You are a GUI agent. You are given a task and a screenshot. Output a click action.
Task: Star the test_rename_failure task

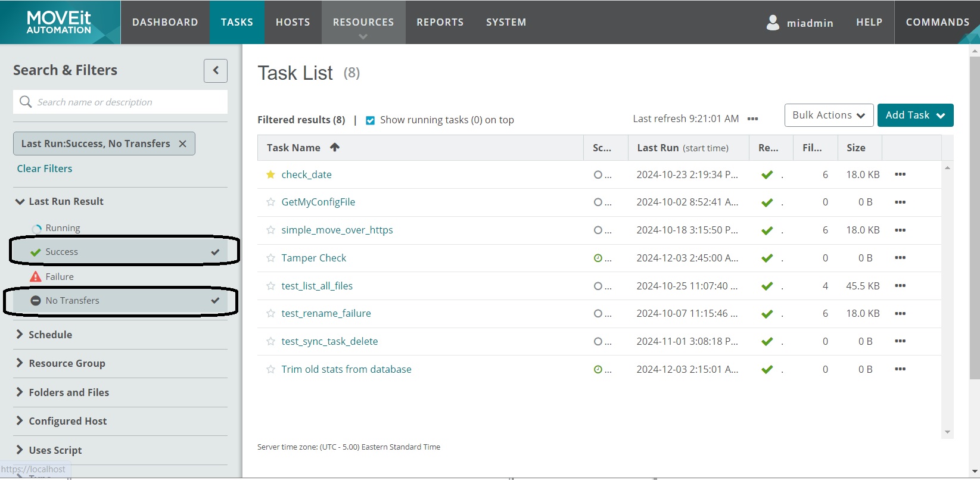[270, 313]
